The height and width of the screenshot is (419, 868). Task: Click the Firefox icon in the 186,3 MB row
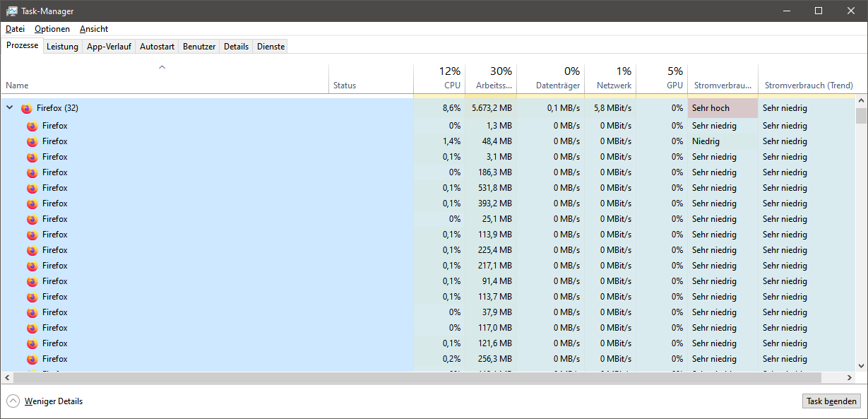point(32,172)
